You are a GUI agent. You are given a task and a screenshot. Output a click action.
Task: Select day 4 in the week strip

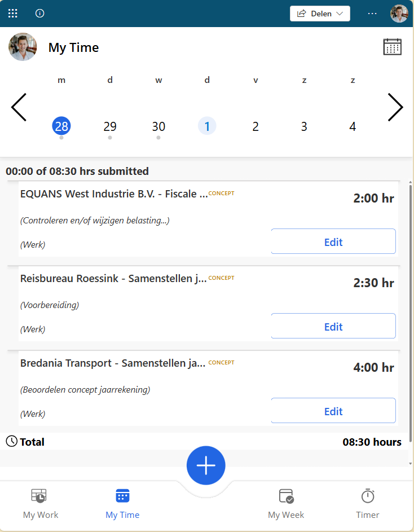pos(353,126)
